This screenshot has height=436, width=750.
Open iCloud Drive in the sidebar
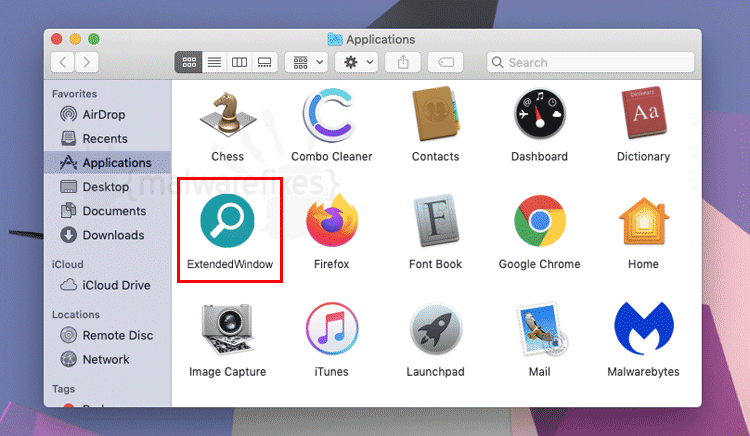108,285
